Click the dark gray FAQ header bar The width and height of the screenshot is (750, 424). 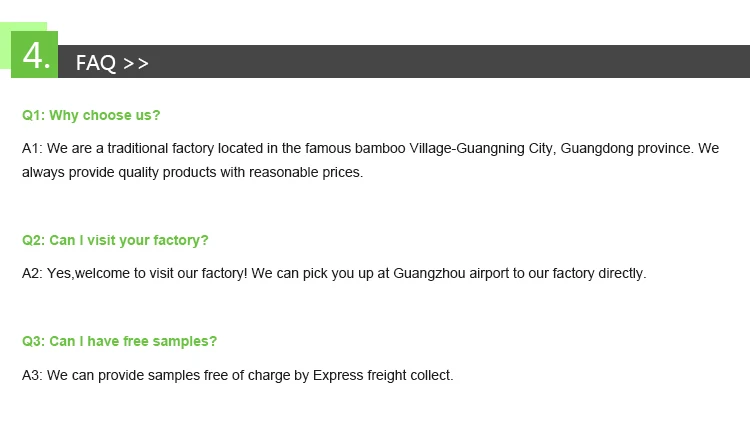450,62
